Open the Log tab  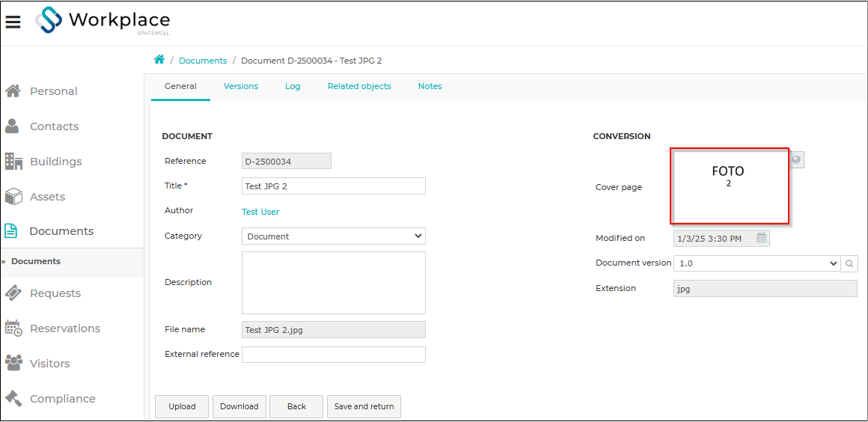[293, 86]
